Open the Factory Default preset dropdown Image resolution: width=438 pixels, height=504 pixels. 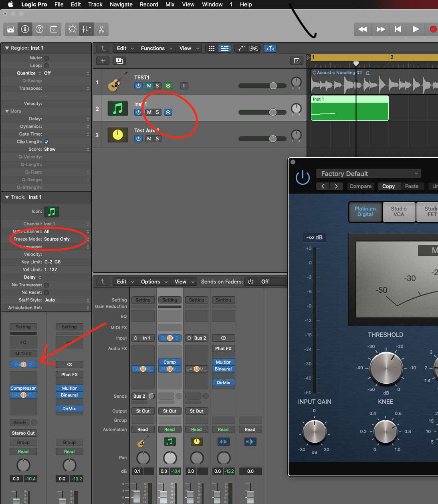pos(369,174)
